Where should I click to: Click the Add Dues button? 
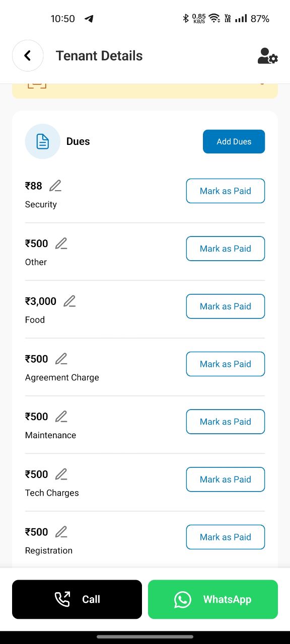[x=234, y=141]
